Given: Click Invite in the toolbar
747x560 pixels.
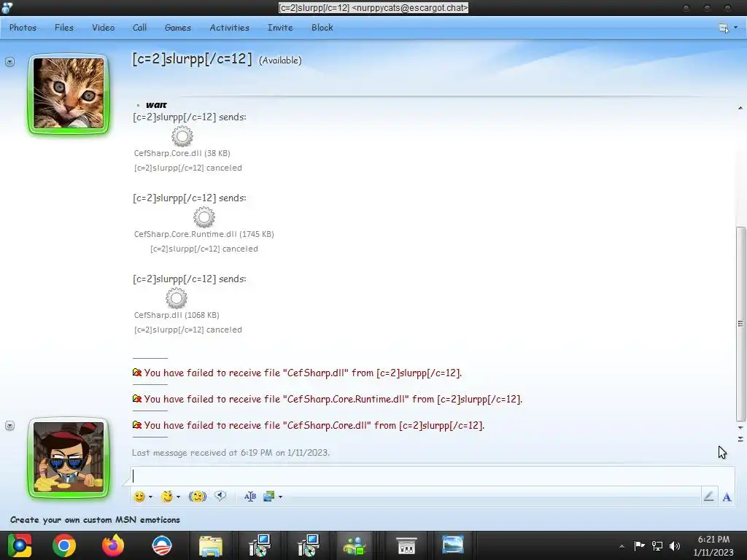Looking at the screenshot, I should click(x=280, y=28).
